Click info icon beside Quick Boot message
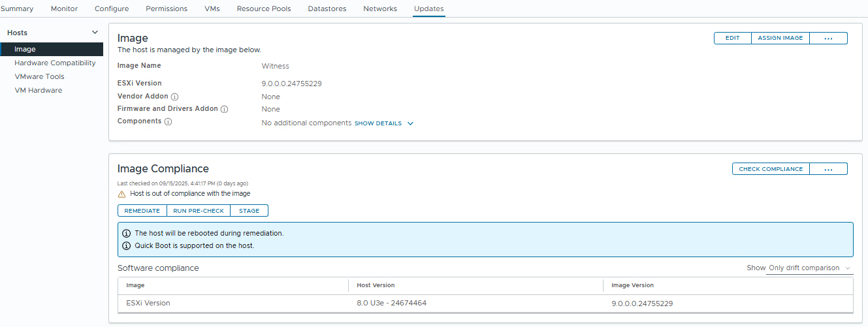The image size is (868, 327). [x=127, y=245]
